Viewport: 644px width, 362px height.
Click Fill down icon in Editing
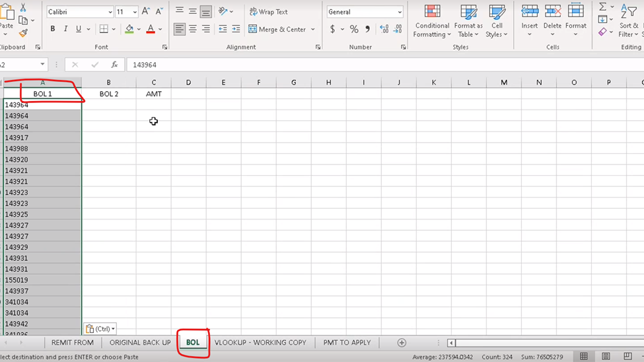click(x=602, y=19)
